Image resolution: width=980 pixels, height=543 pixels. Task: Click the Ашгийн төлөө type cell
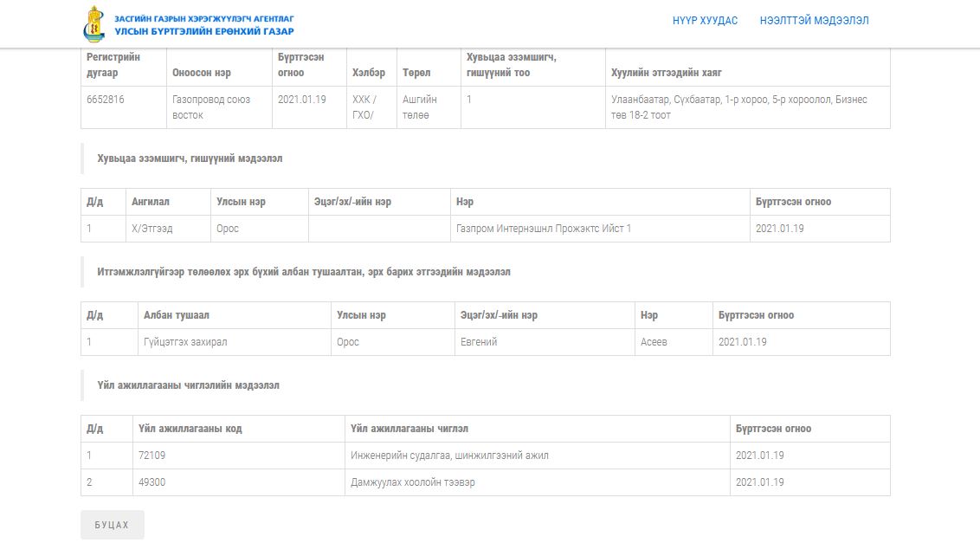pyautogui.click(x=420, y=107)
